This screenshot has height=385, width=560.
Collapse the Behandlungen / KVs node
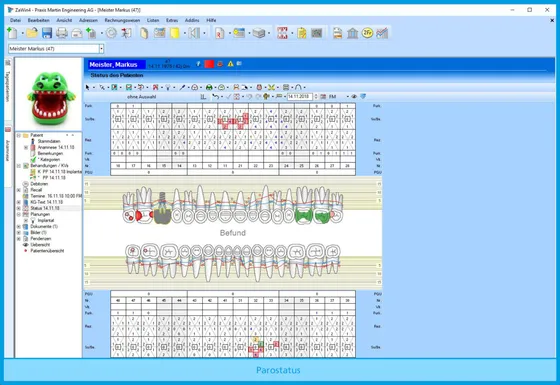pos(19,166)
